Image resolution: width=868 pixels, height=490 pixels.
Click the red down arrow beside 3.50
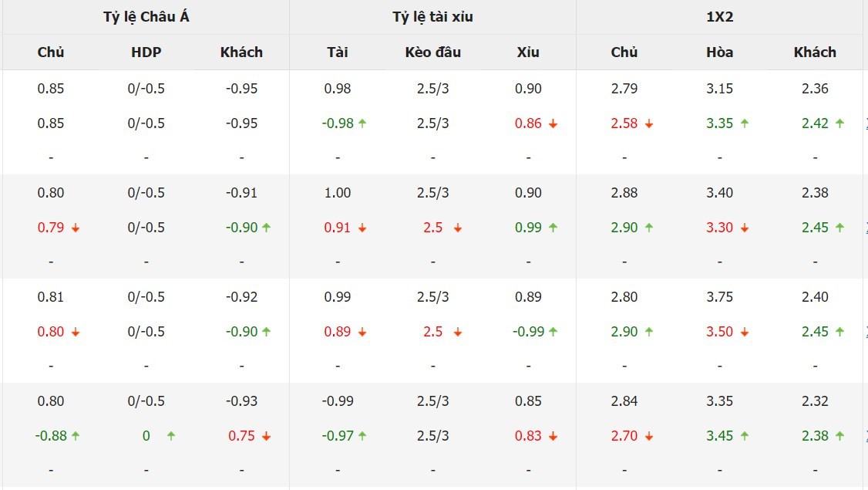point(744,332)
